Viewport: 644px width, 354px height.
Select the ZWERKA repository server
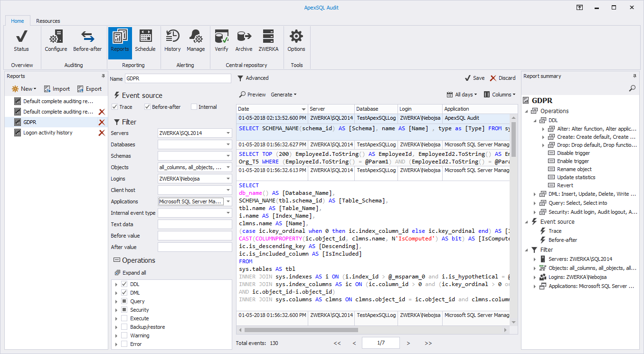tap(268, 40)
